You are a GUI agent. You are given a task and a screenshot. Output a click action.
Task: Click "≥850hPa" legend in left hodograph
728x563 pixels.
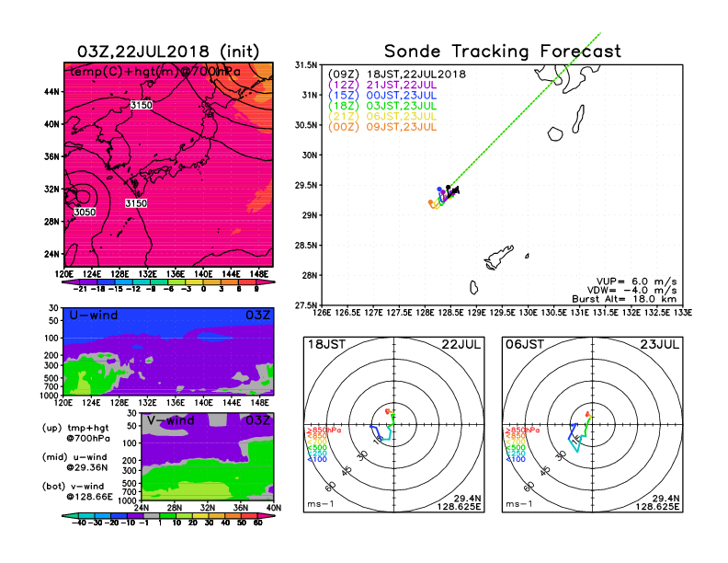point(324,431)
